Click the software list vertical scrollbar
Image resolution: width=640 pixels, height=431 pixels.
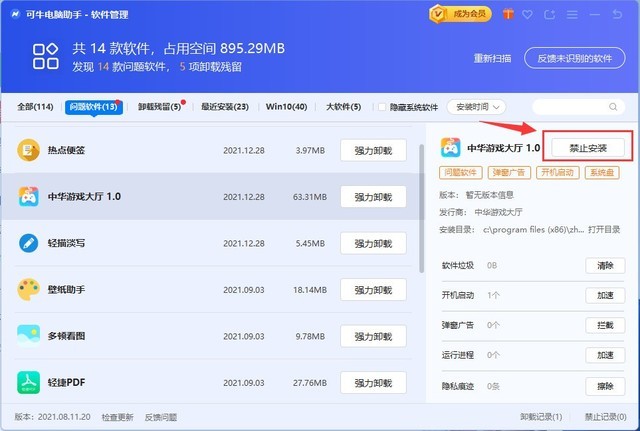421,208
